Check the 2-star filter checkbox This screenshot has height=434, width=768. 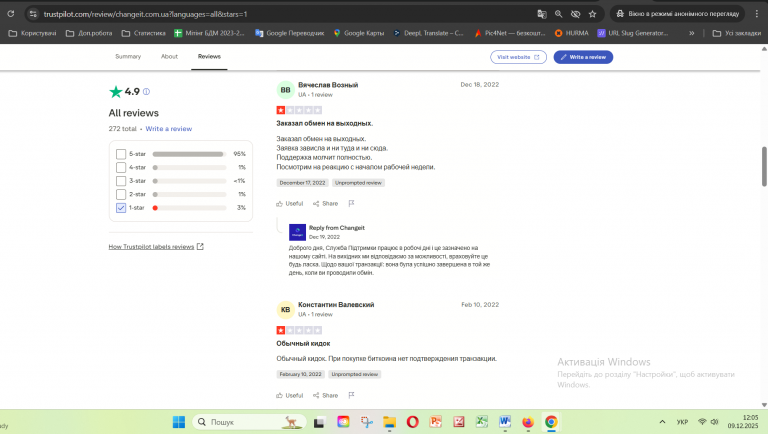point(121,194)
